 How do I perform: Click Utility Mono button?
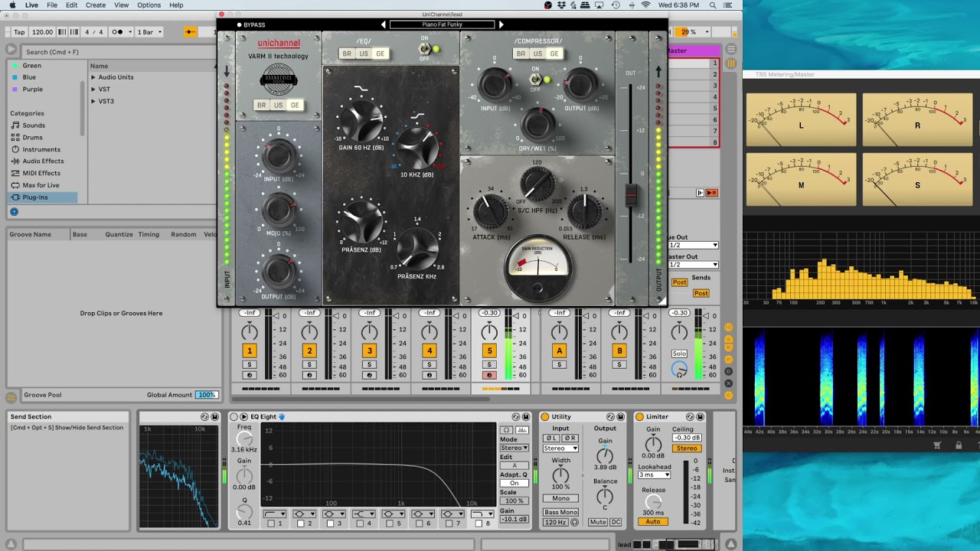[x=560, y=499]
